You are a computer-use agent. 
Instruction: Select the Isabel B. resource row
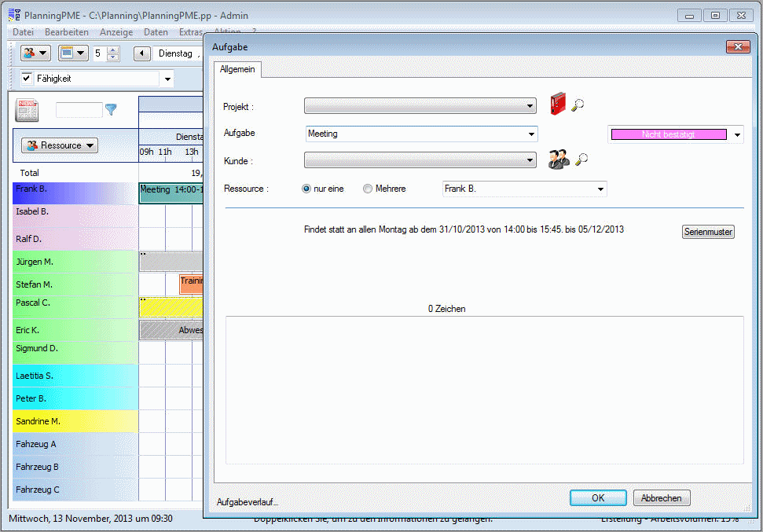(75, 216)
